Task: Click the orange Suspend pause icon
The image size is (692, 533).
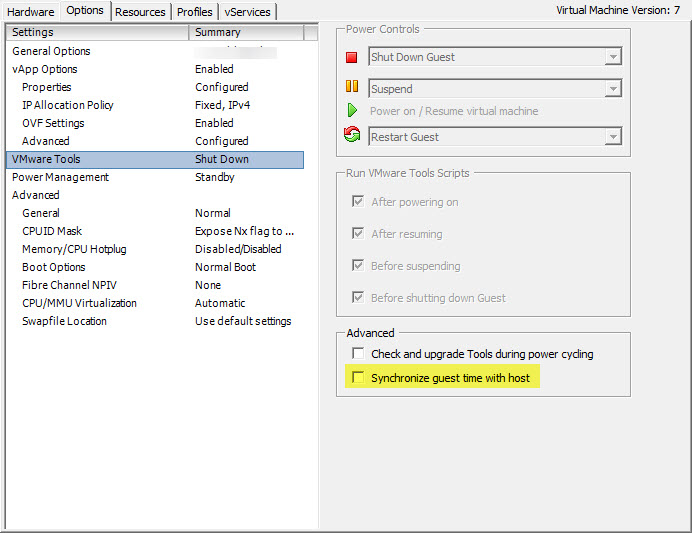Action: (x=351, y=89)
